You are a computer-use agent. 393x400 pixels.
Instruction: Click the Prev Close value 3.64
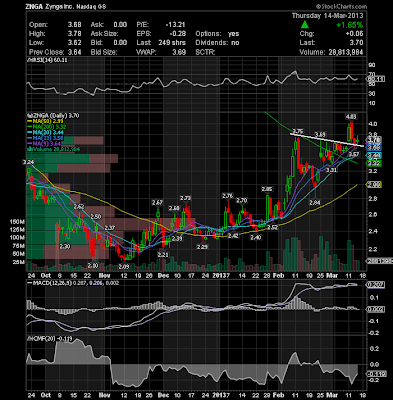click(x=75, y=52)
